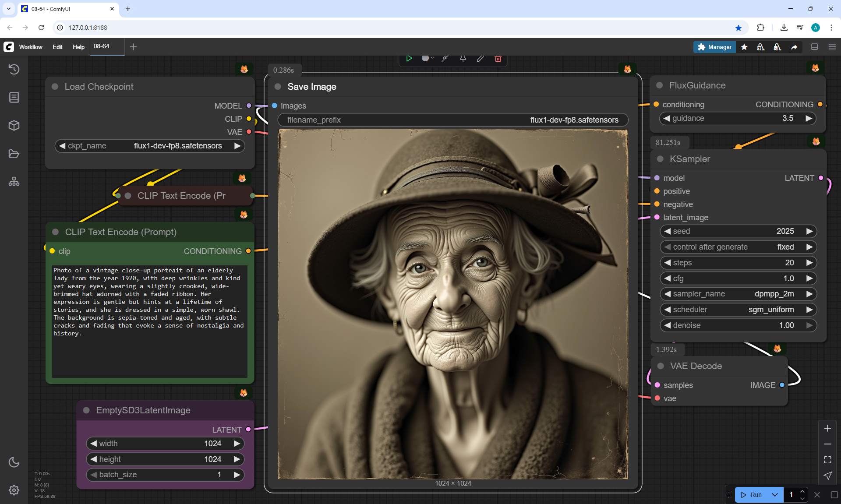This screenshot has height=504, width=841.
Task: Open the workflows folder sidebar icon
Action: 14,154
